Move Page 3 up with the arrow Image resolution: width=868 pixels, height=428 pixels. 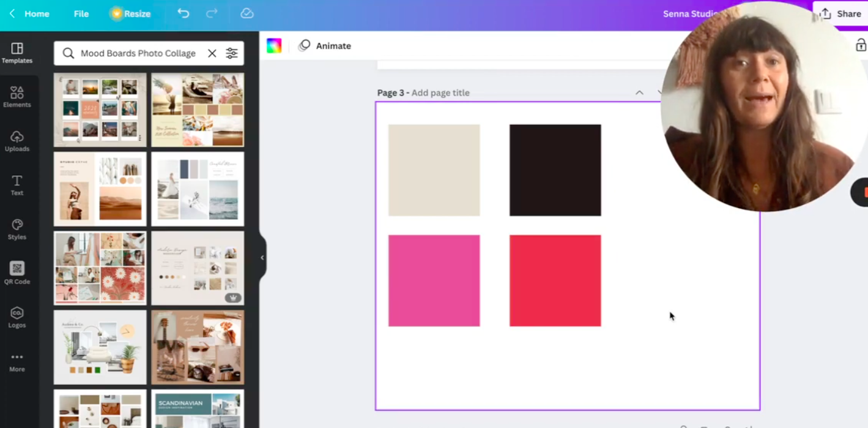(639, 92)
